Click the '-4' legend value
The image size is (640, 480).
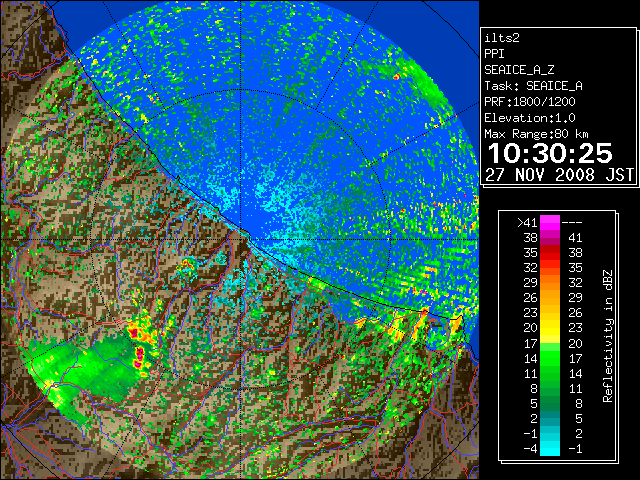pos(530,449)
